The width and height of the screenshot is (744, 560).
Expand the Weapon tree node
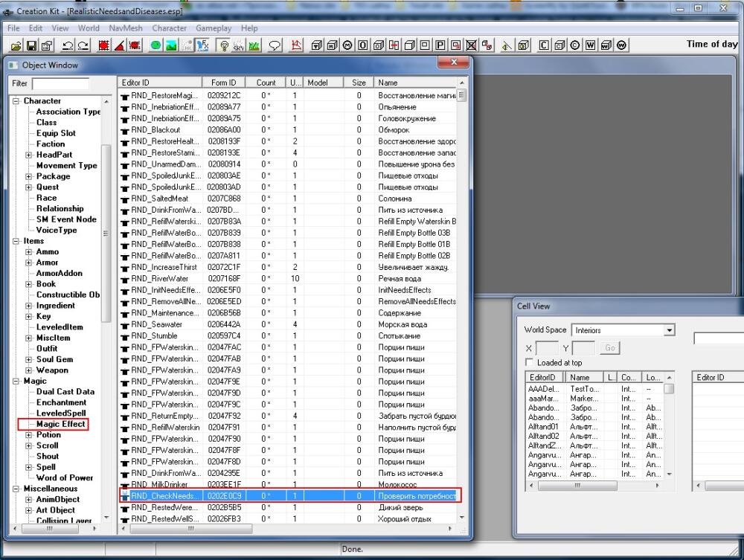click(x=29, y=370)
